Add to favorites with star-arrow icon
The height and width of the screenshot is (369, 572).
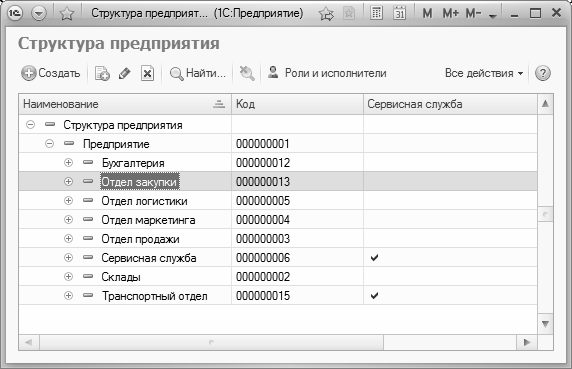click(326, 14)
